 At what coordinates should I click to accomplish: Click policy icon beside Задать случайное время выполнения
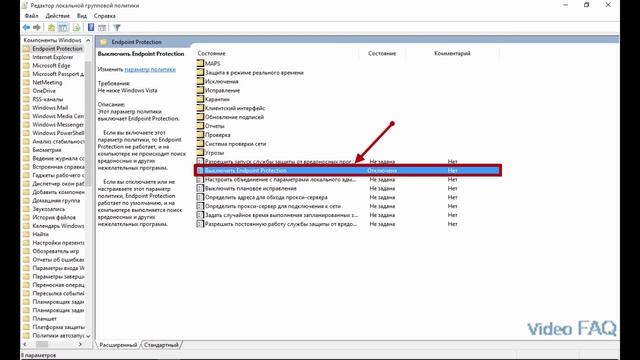click(200, 215)
